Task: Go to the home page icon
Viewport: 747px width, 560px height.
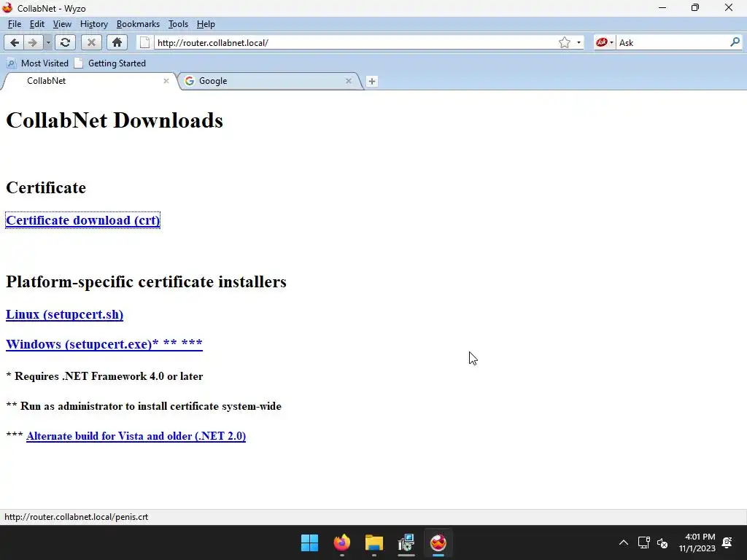Action: click(x=117, y=43)
